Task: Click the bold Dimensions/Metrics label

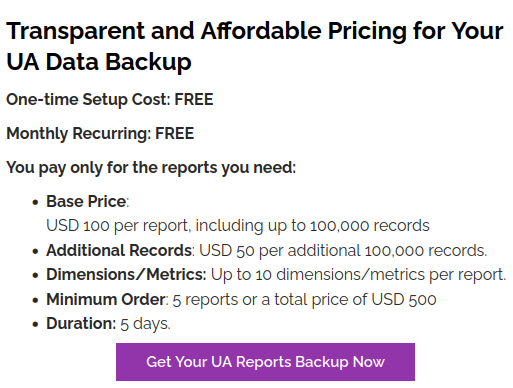Action: (126, 275)
